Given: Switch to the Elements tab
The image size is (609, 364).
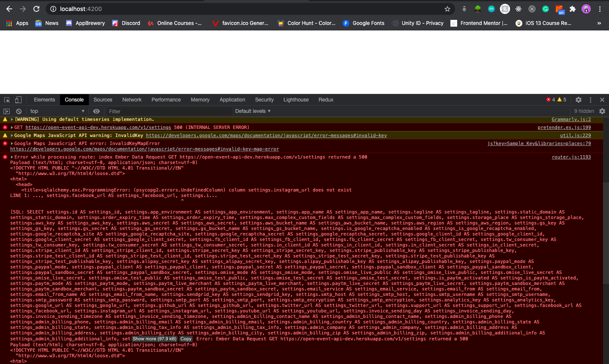Looking at the screenshot, I should point(44,100).
